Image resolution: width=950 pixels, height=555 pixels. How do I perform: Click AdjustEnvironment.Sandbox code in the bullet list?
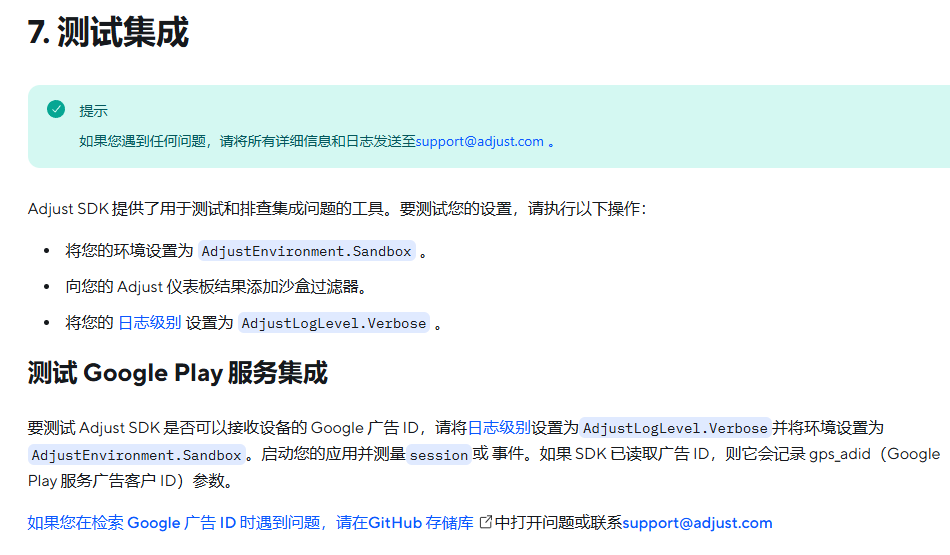[x=307, y=251]
